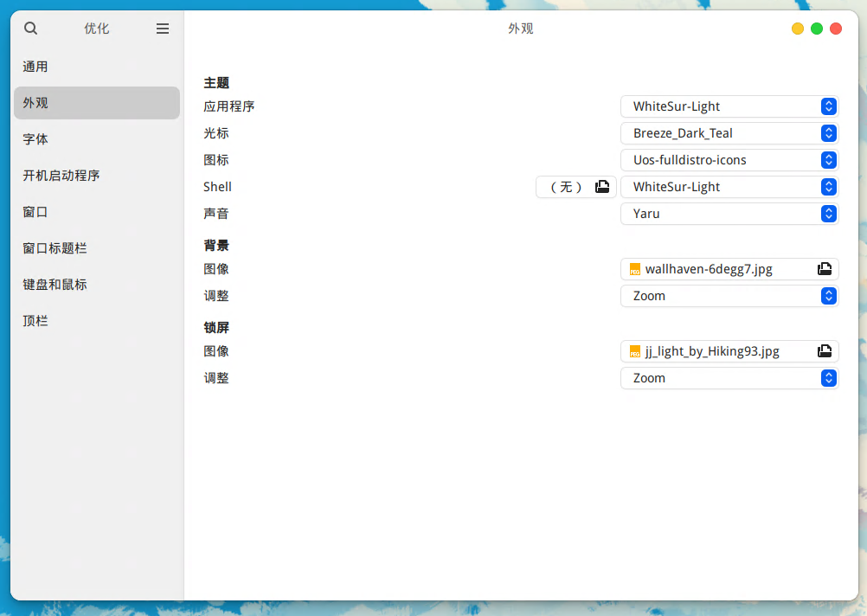This screenshot has width=867, height=616.
Task: Select 窗口 in the sidebar
Action: pos(97,212)
